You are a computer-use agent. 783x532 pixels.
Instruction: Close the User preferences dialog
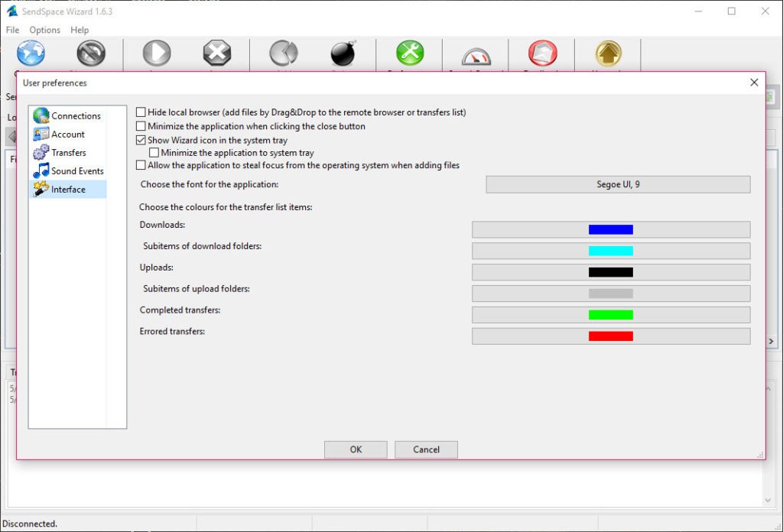(x=754, y=83)
